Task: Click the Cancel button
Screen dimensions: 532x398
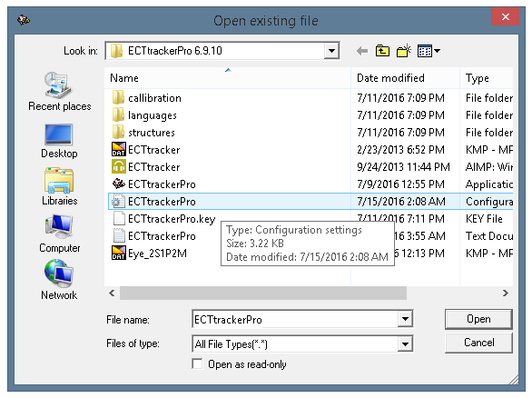Action: click(478, 343)
